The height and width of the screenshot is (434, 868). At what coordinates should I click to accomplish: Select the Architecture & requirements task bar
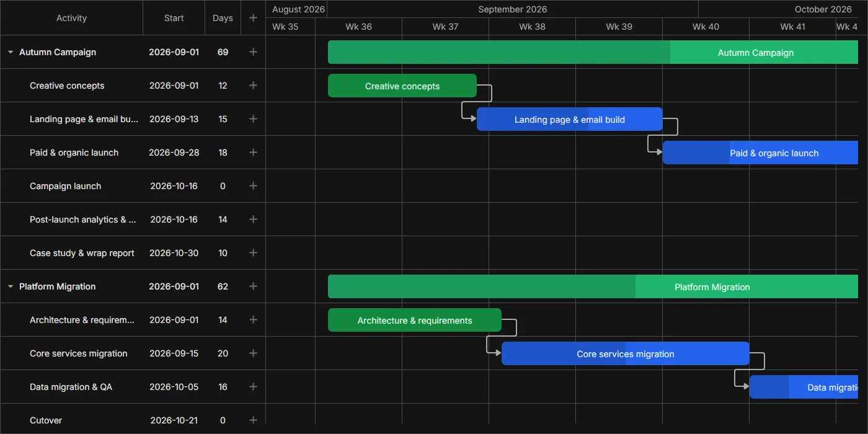point(415,320)
